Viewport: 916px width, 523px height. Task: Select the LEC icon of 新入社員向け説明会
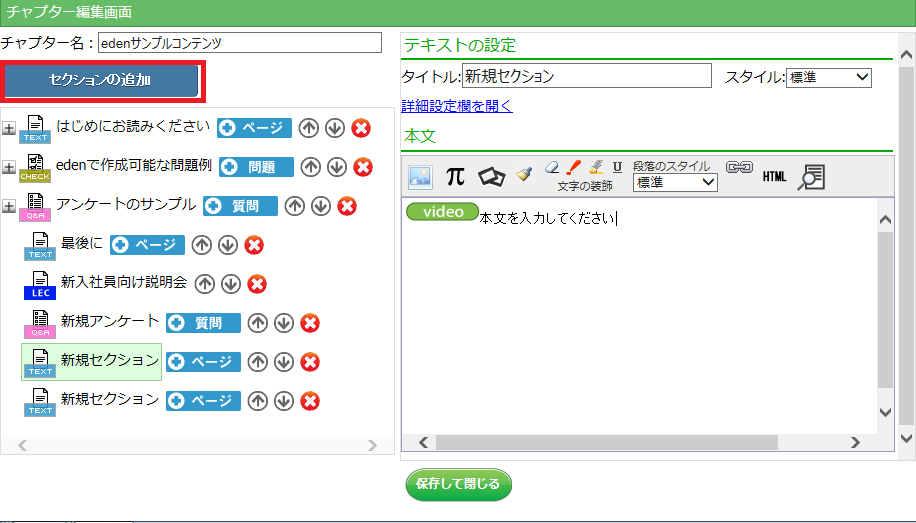[x=40, y=285]
